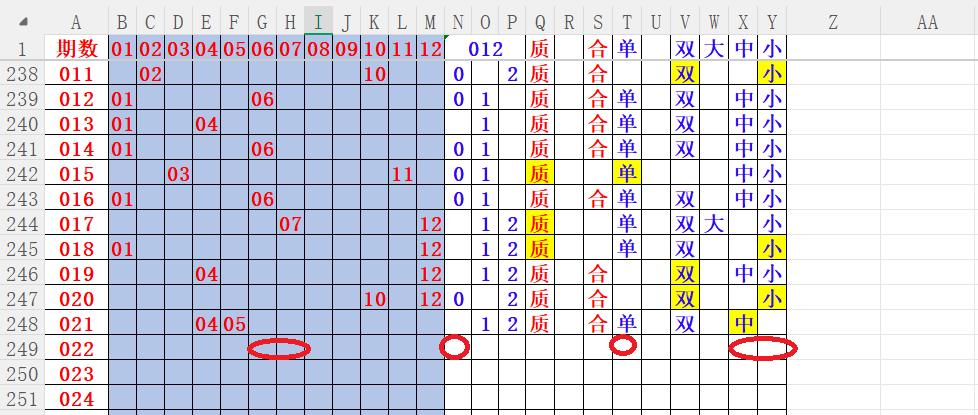Click the AA column header
Image resolution: width=978 pixels, height=415 pixels.
click(x=927, y=21)
